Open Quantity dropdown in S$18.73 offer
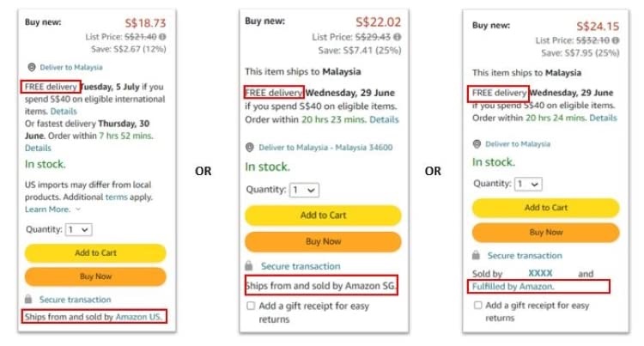644x346 pixels. click(x=78, y=229)
